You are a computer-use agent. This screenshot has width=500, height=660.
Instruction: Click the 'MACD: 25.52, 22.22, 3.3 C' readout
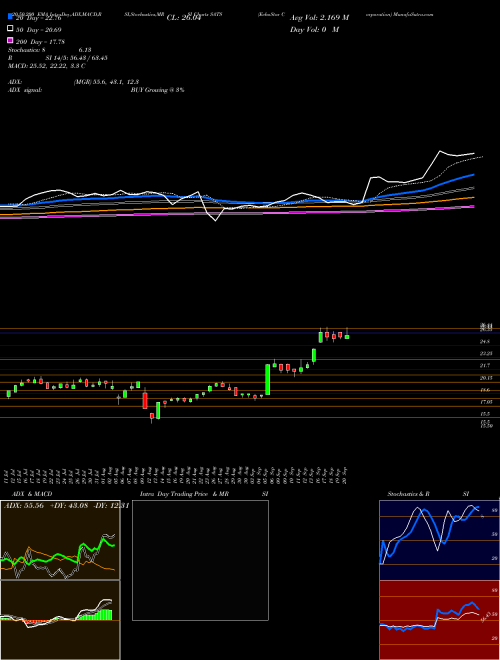point(47,66)
